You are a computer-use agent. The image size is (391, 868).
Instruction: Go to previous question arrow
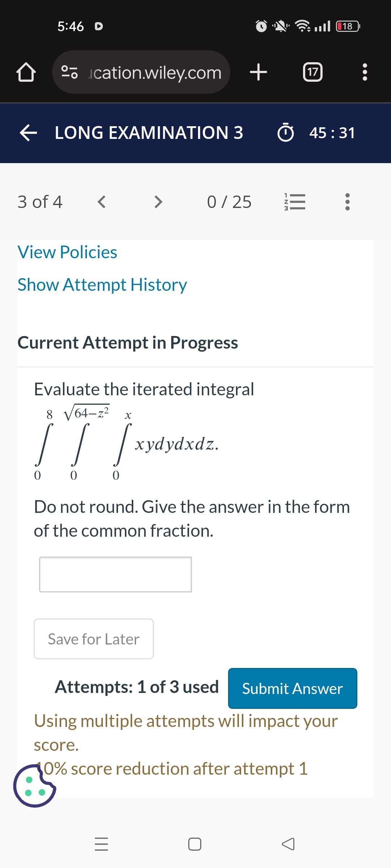coord(102,202)
